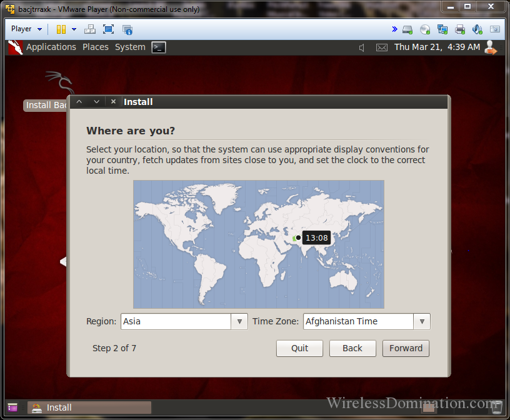
Task: Select the Install entry in the bottom taskbar
Action: (x=89, y=407)
